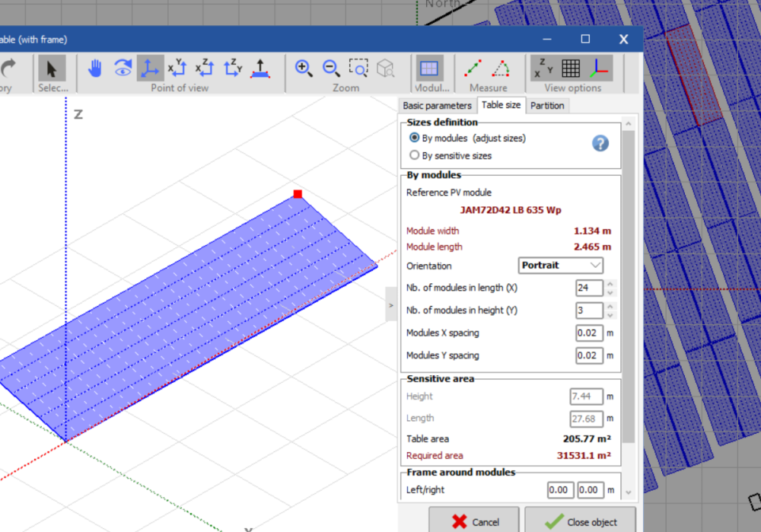Click the zoom out magnifier
This screenshot has height=532, width=761.
click(331, 68)
